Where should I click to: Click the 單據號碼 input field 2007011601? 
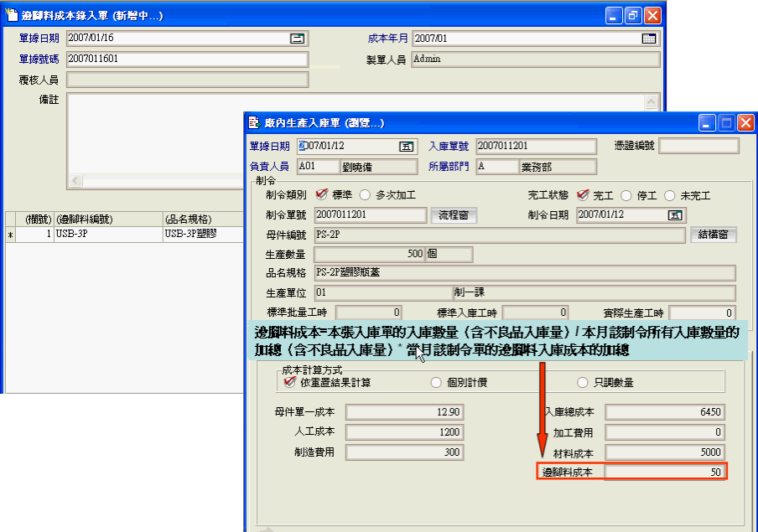187,59
